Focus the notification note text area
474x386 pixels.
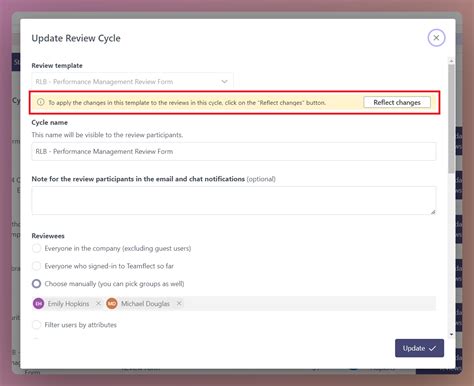[234, 201]
